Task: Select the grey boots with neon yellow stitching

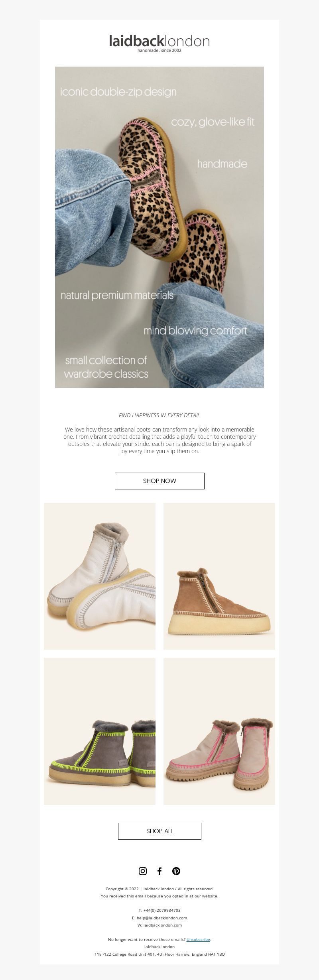Action: pyautogui.click(x=100, y=731)
